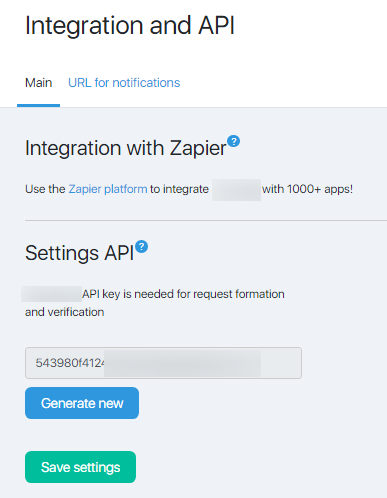
Task: Click 'API key is needed for request formation' text
Action: [x=183, y=294]
